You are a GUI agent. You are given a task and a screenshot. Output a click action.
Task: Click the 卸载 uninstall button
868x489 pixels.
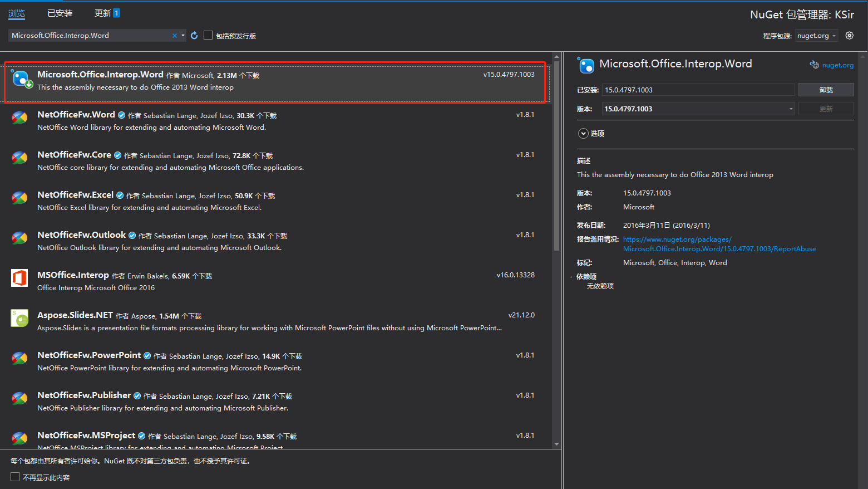[826, 90]
